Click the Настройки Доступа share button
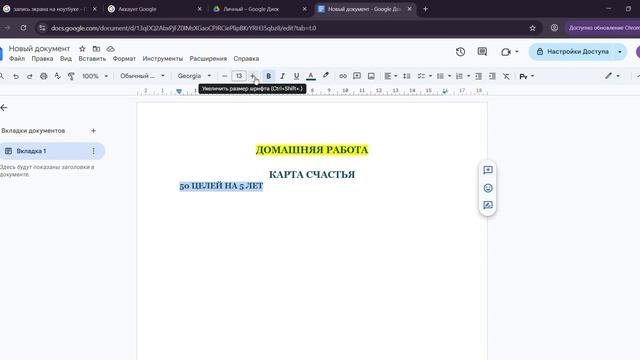 click(572, 52)
